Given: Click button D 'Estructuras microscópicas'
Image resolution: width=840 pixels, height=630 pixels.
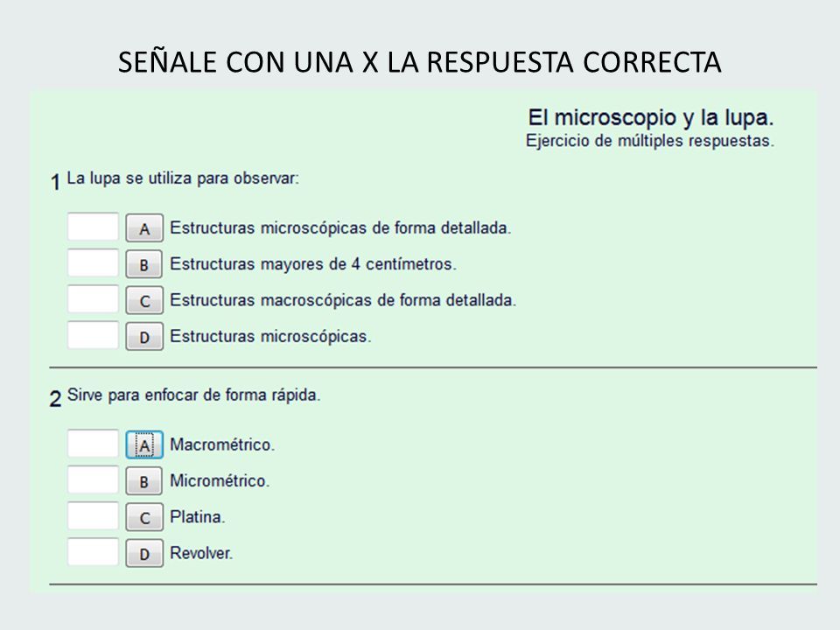Looking at the screenshot, I should (144, 336).
